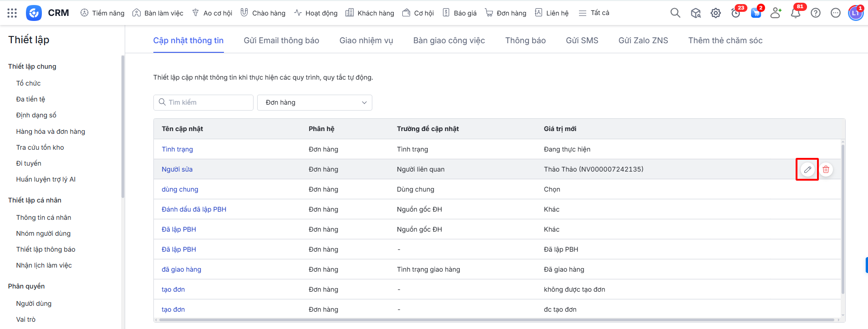Viewport: 868px width, 329px height.
Task: Open the apps grid launcher icon
Action: pos(12,13)
